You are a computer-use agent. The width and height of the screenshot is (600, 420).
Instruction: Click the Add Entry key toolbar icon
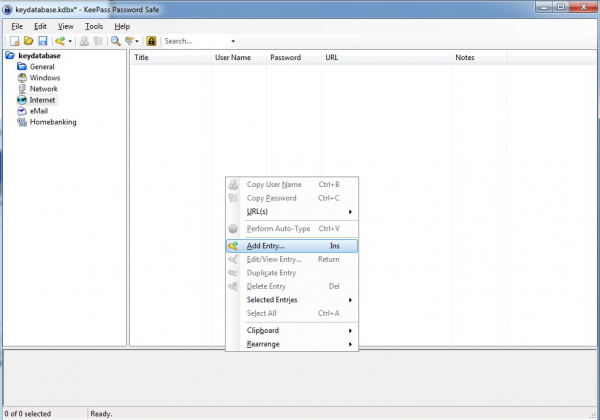click(x=60, y=41)
